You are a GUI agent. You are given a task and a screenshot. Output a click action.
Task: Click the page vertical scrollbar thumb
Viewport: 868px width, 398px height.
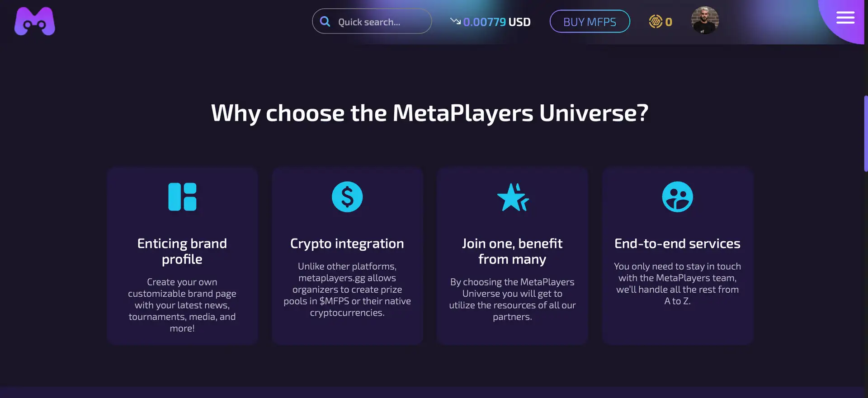tap(865, 133)
